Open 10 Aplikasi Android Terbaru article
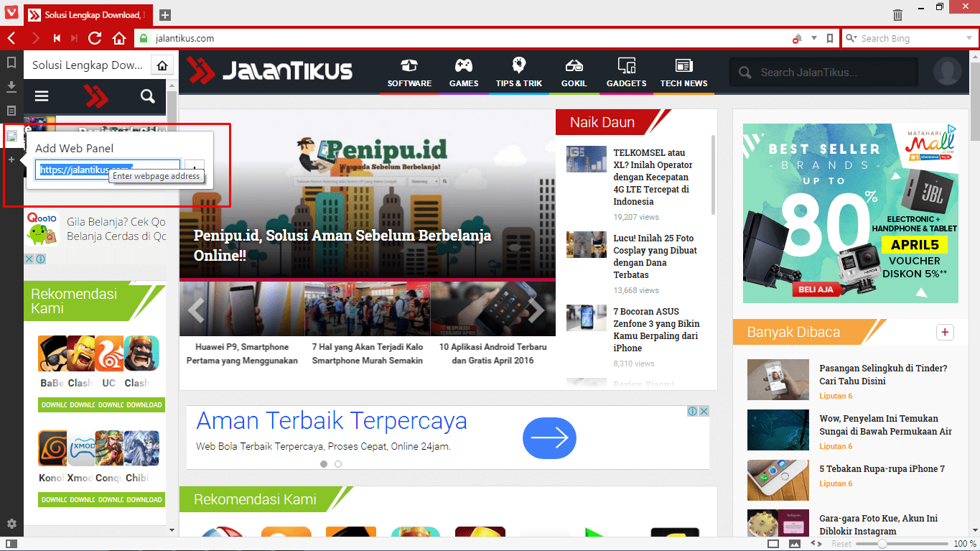The width and height of the screenshot is (980, 551). (493, 353)
